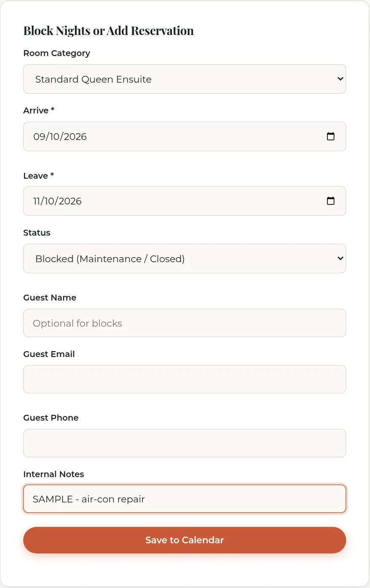The width and height of the screenshot is (370, 588).
Task: Click the Guest Name field with Optional for blocks
Action: click(185, 323)
